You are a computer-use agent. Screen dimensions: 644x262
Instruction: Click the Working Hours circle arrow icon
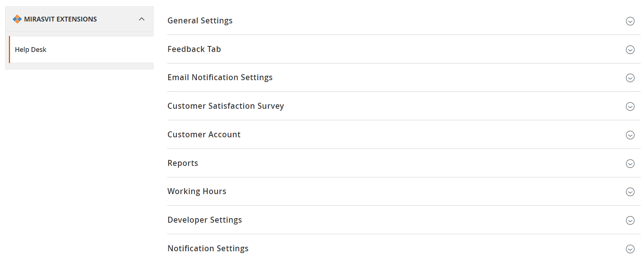pos(630,192)
